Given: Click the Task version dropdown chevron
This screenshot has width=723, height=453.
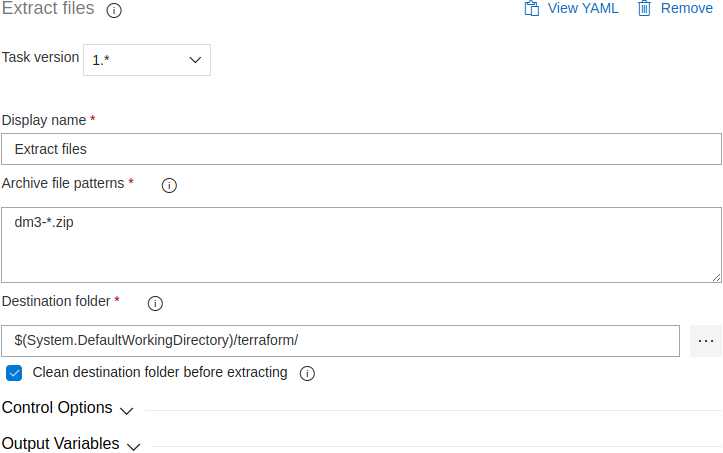Looking at the screenshot, I should click(195, 60).
